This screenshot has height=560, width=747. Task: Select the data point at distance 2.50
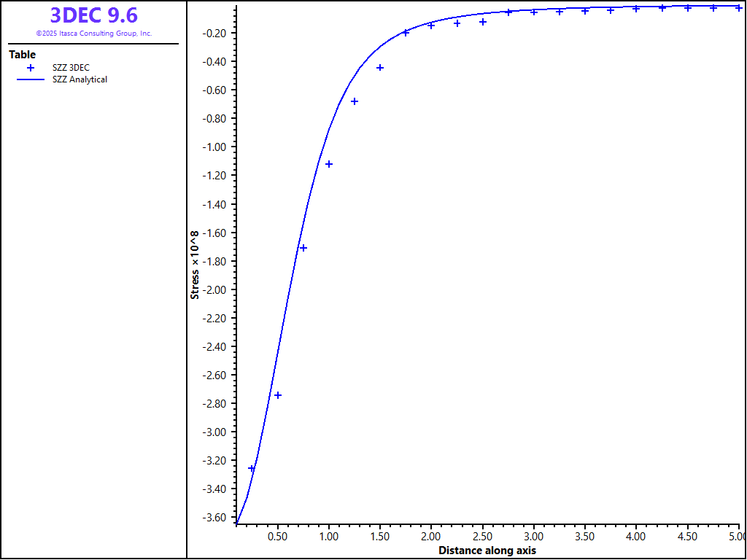pyautogui.click(x=483, y=22)
